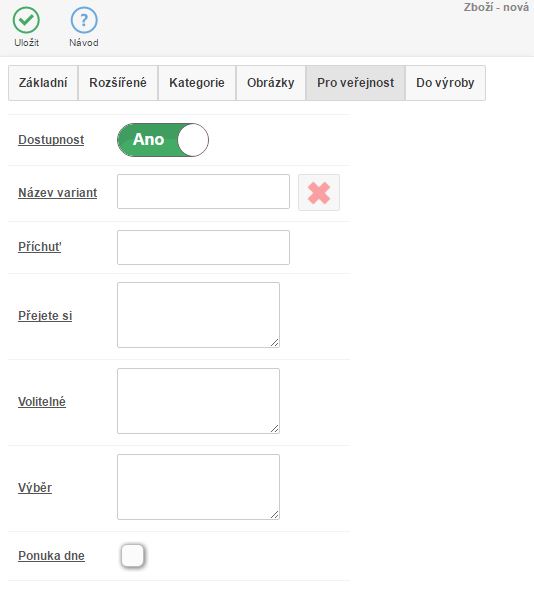Open the Návod help question-mark icon
The height and width of the screenshot is (596, 534).
tap(84, 20)
